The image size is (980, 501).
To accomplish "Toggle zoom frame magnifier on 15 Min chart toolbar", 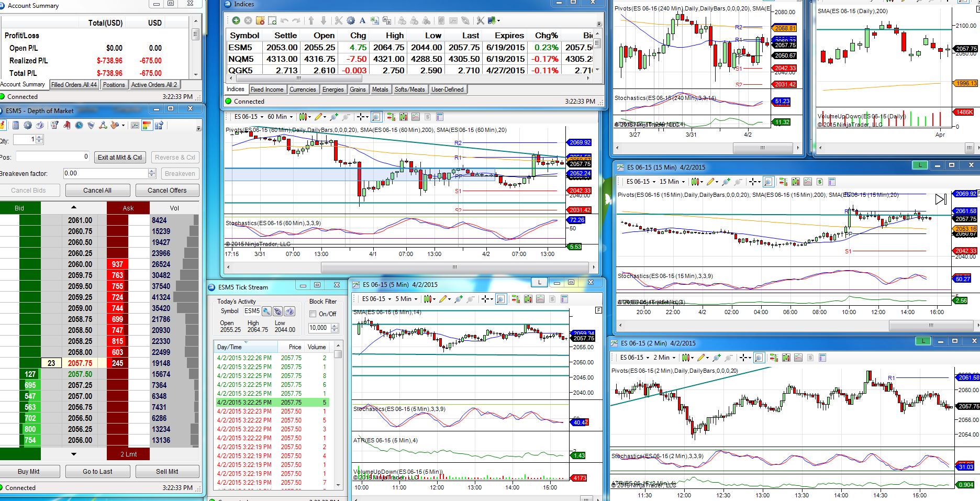I will (x=768, y=182).
